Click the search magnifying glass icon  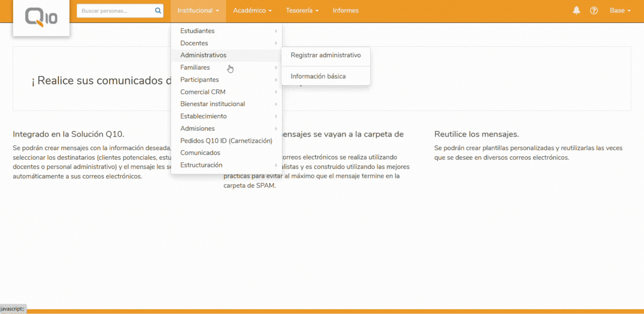pyautogui.click(x=157, y=10)
